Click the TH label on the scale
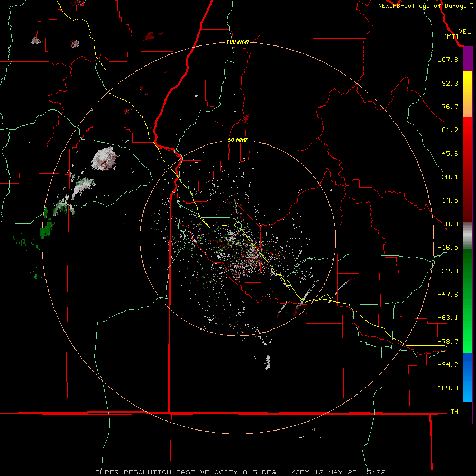 [x=454, y=412]
